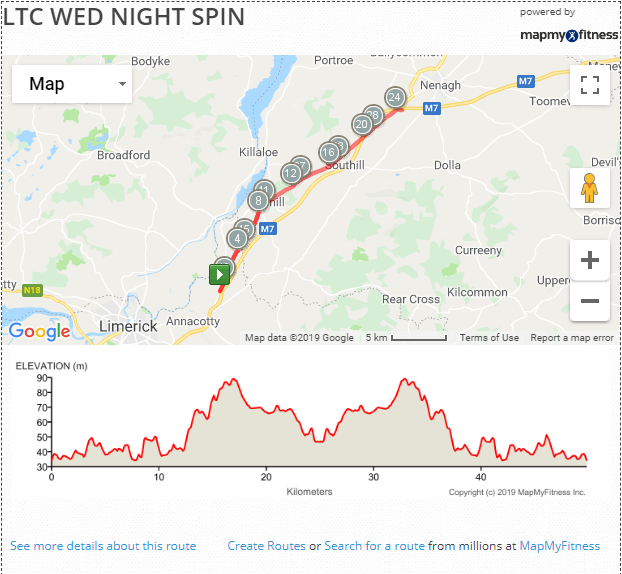The image size is (622, 574).
Task: Click kilometer marker 8 on the route
Action: [258, 201]
